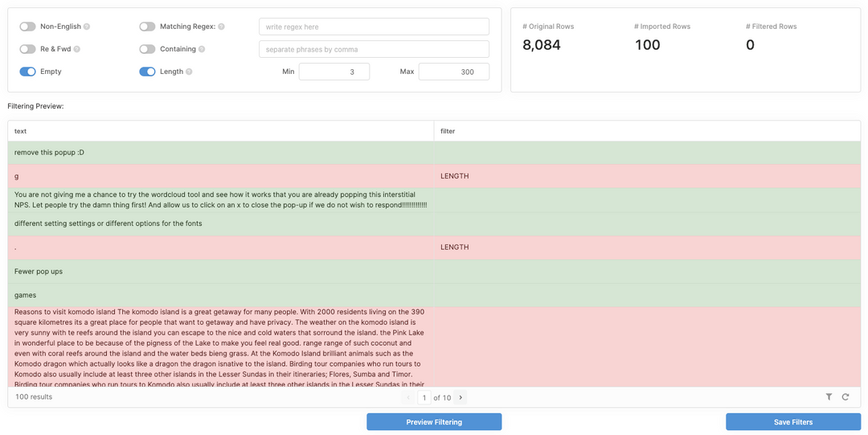Open the table filter funnel icon

829,396
